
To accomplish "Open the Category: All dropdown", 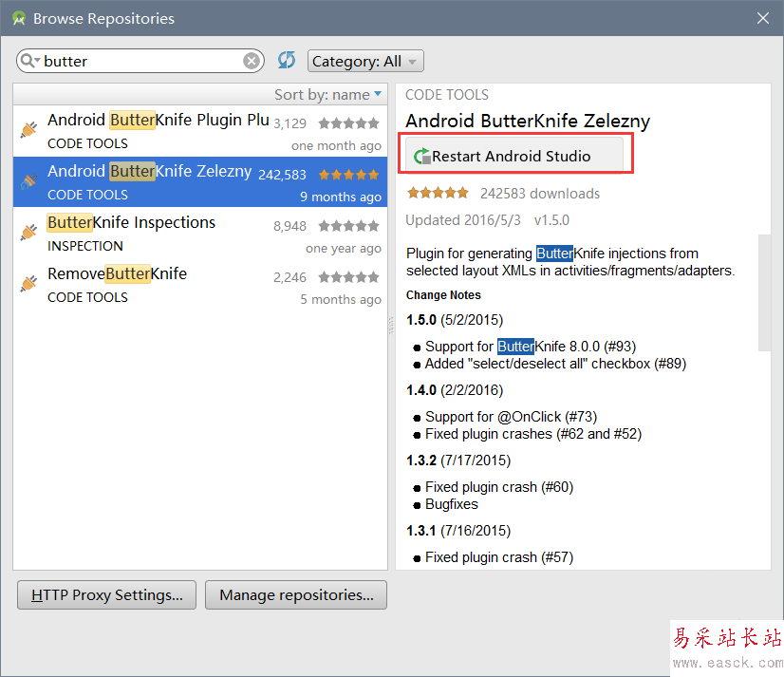I will 365,61.
